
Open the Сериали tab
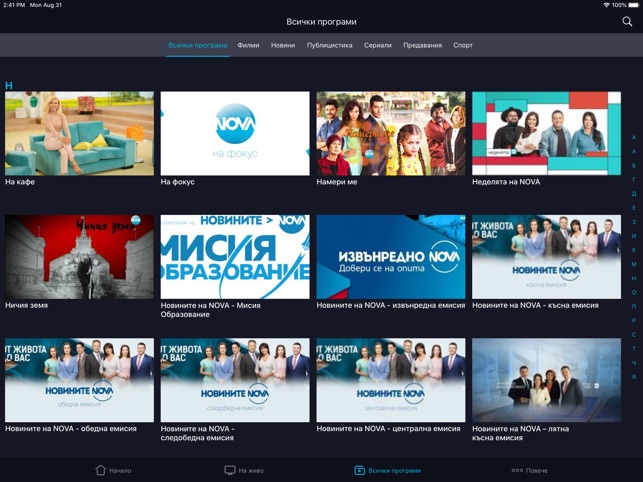(x=378, y=45)
